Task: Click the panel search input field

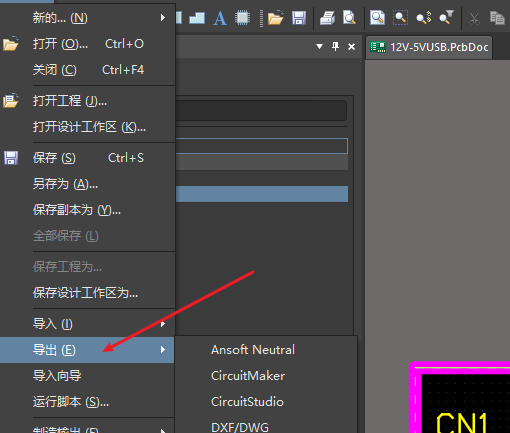Action: pyautogui.click(x=261, y=110)
